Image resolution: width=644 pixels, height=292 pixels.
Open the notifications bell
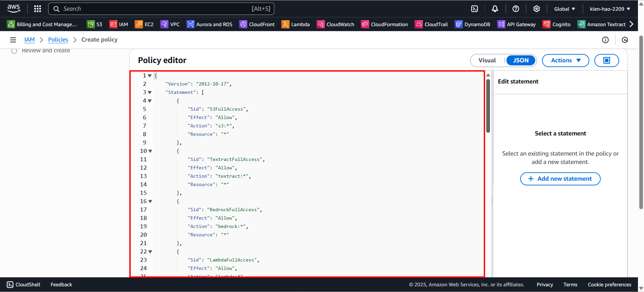point(495,9)
